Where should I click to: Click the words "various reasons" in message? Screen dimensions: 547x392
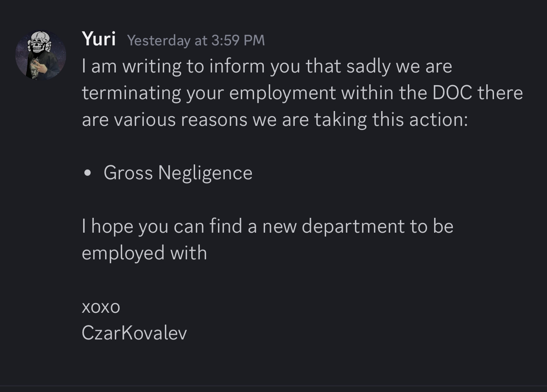click(x=180, y=120)
